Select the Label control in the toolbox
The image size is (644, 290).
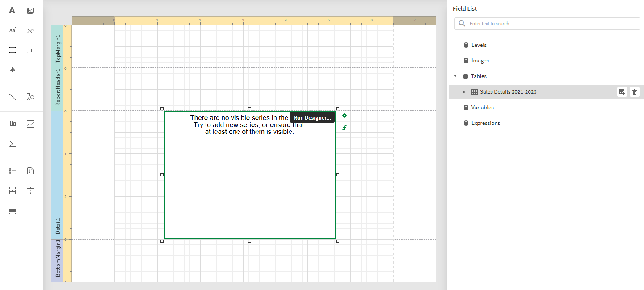pos(13,10)
